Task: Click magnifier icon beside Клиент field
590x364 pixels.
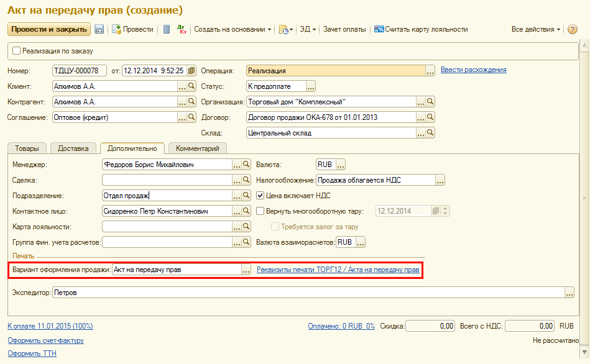Action: 191,87
